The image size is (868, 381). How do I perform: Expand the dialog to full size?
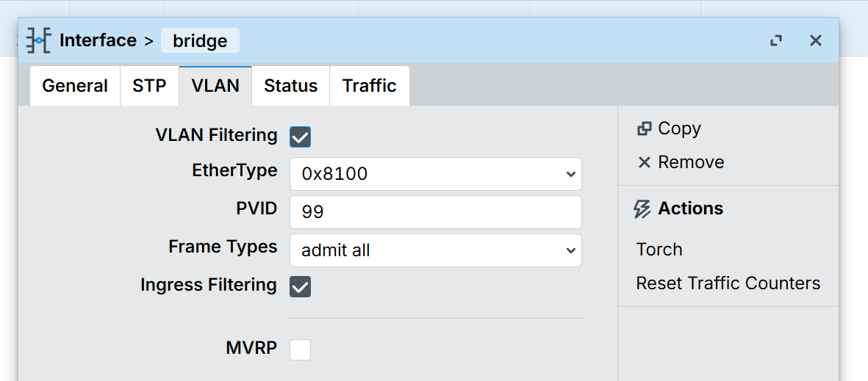click(x=775, y=40)
